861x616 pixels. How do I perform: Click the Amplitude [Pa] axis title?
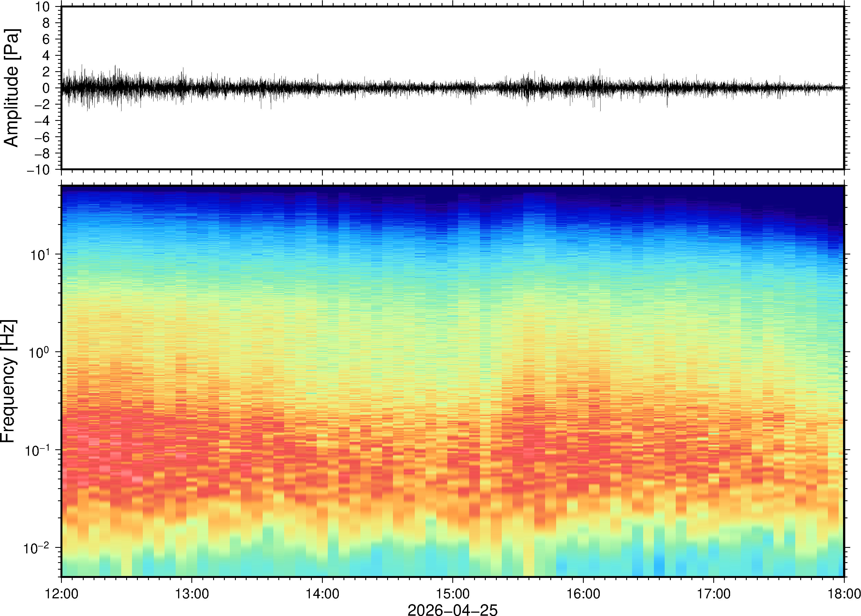pos(11,88)
